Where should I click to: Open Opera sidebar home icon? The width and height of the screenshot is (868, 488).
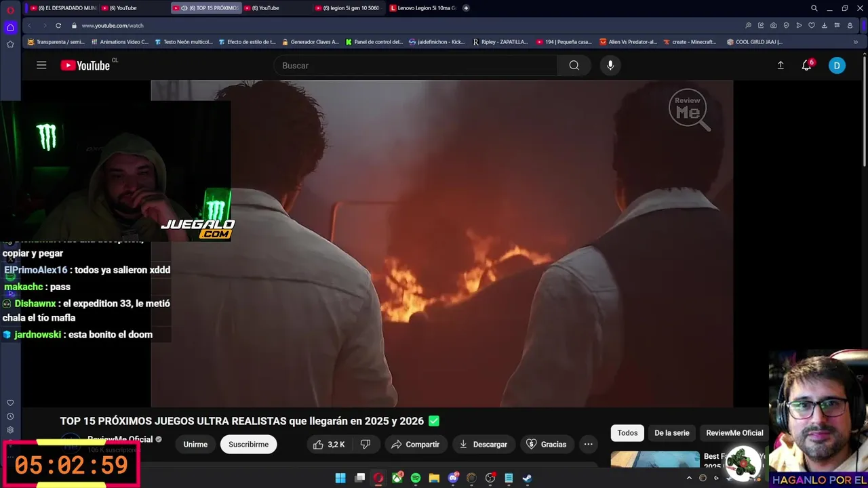tap(10, 28)
